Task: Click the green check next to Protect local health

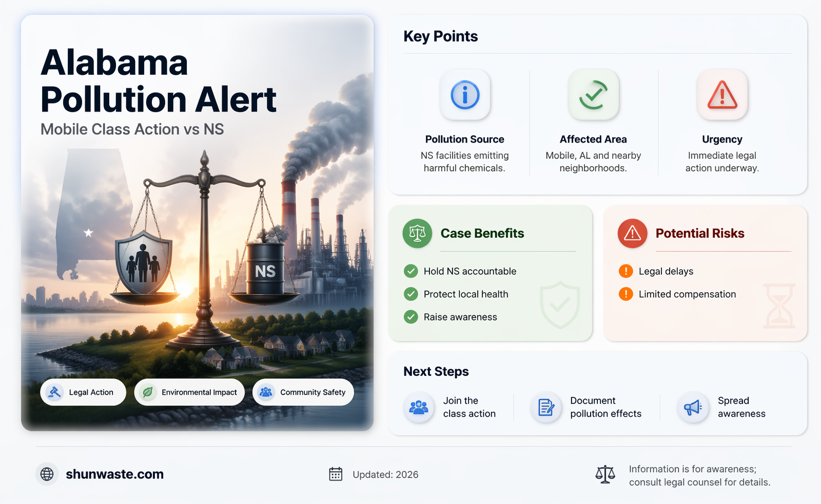Action: (x=411, y=294)
